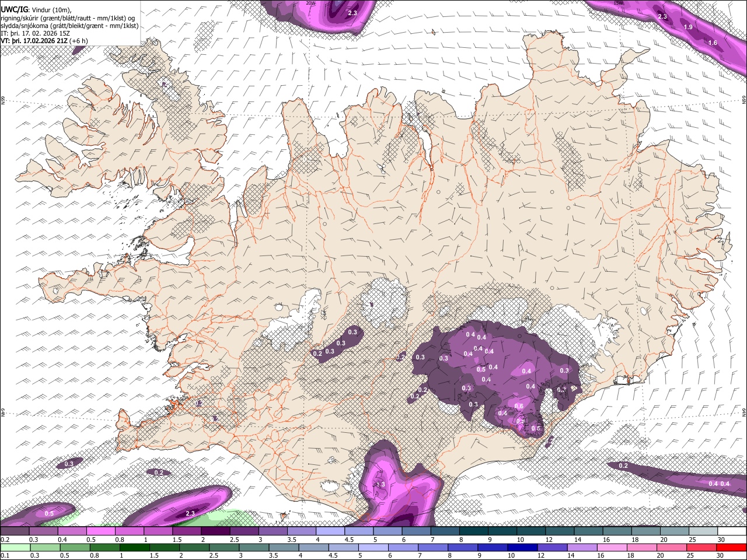This screenshot has height=560, width=747.
Task: Select the IT: þri. 17. 02. 2026 15Z line
Action: [x=36, y=33]
